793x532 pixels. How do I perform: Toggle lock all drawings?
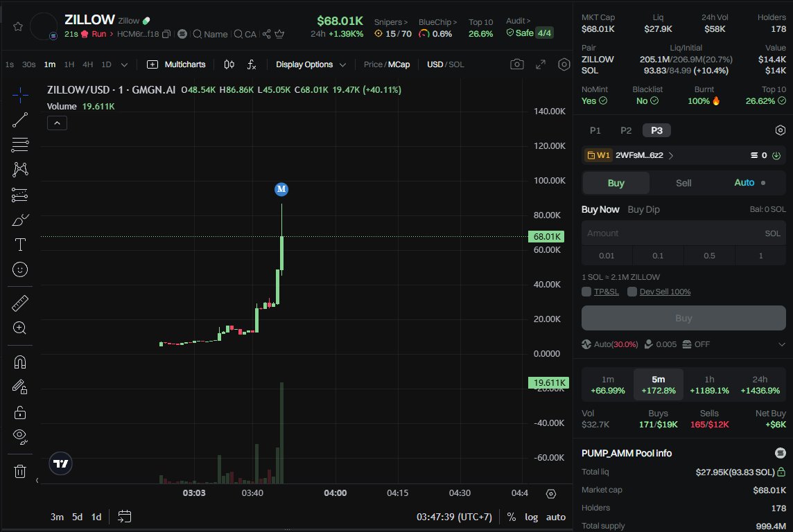20,412
